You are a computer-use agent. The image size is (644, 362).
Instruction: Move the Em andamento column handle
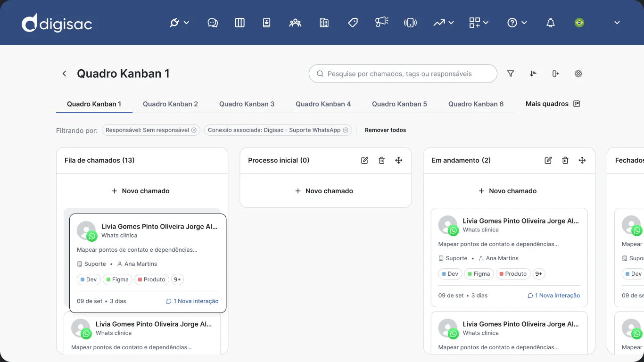tap(582, 160)
